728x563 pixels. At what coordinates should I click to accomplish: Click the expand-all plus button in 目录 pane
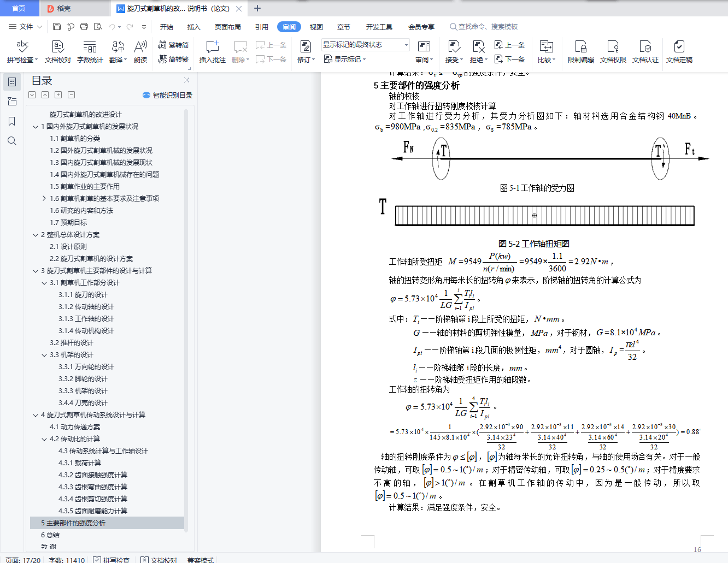point(58,95)
